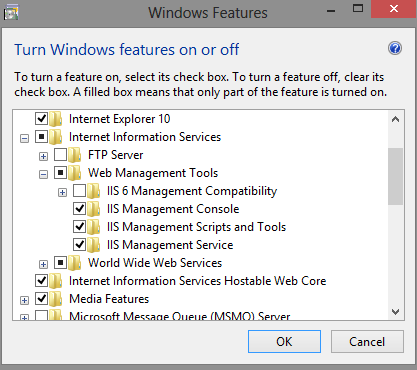Select the Internet Information Services label
Screen dimensions: 417x370
click(x=145, y=137)
